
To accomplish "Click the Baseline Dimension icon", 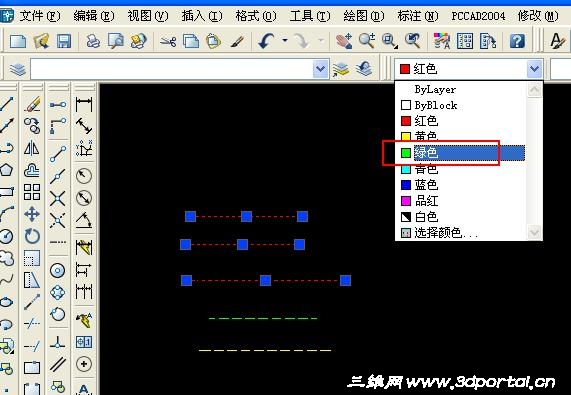I will pos(84,270).
